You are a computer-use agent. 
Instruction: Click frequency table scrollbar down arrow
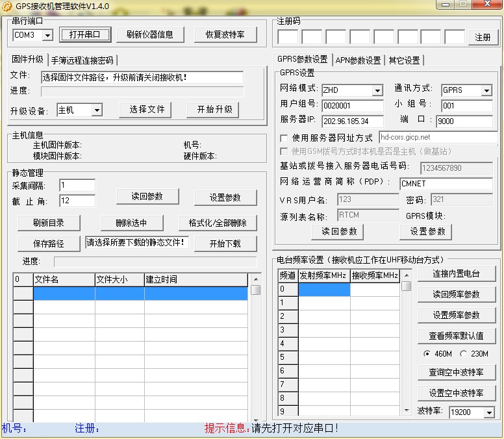pos(407,410)
